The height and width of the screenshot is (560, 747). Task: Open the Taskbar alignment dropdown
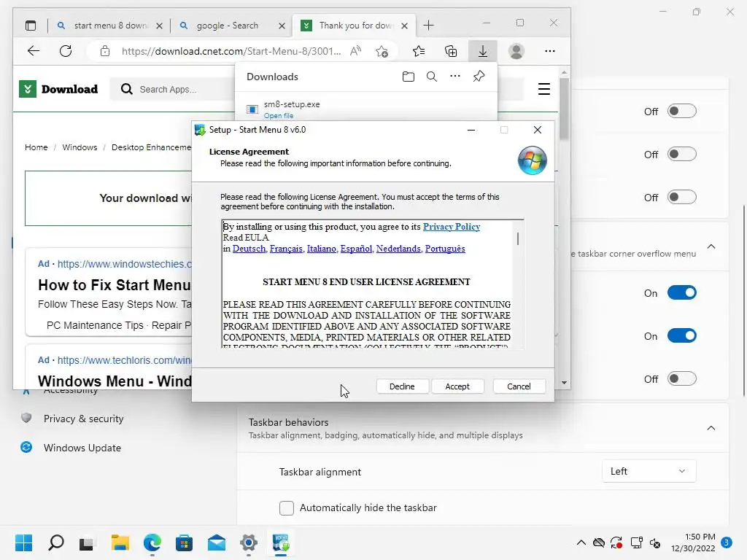[649, 471]
